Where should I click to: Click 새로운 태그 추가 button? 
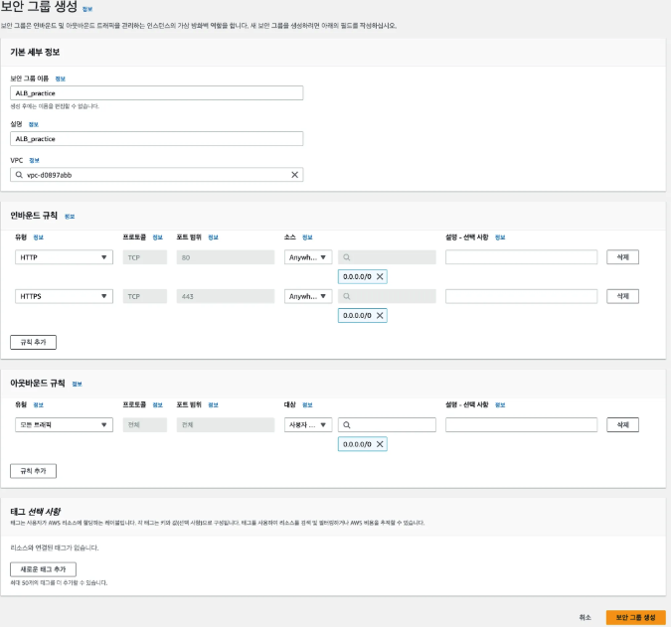[44, 569]
